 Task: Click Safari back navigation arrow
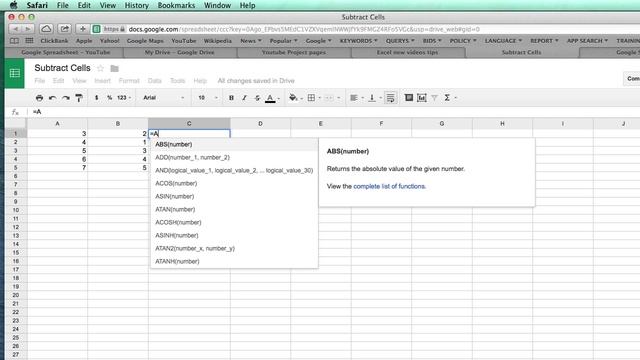[16, 29]
